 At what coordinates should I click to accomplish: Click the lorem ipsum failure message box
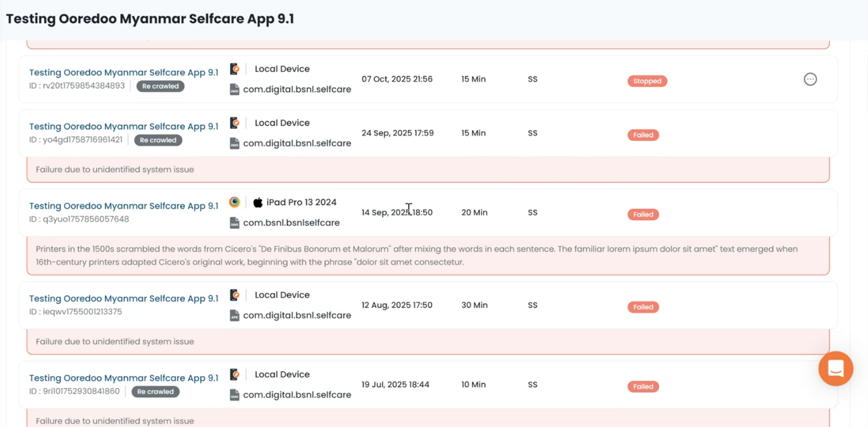428,256
